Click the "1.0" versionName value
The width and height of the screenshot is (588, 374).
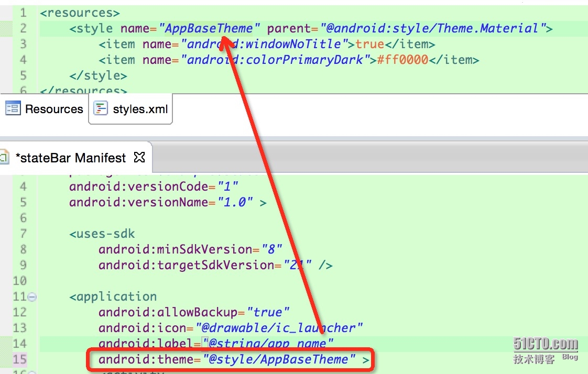(x=235, y=202)
